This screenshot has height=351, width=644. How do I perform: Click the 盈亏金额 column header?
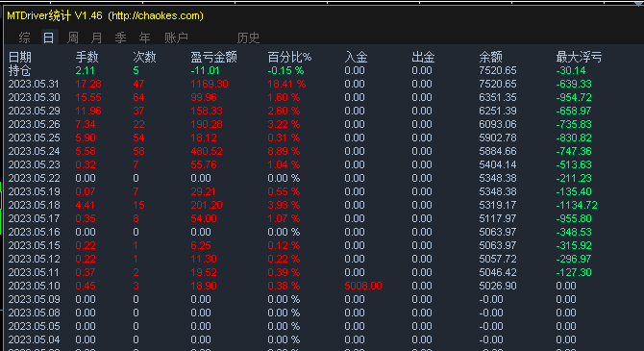tap(213, 57)
